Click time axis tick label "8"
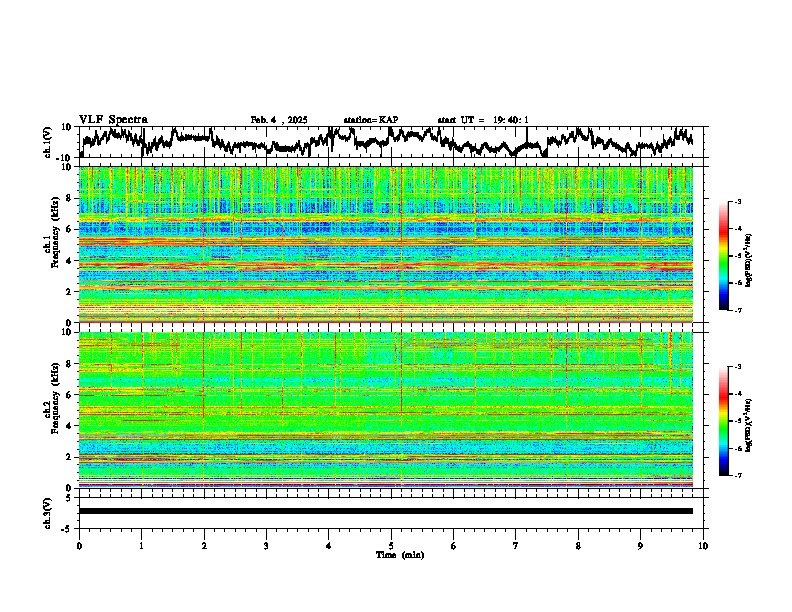The width and height of the screenshot is (792, 612). [x=578, y=546]
